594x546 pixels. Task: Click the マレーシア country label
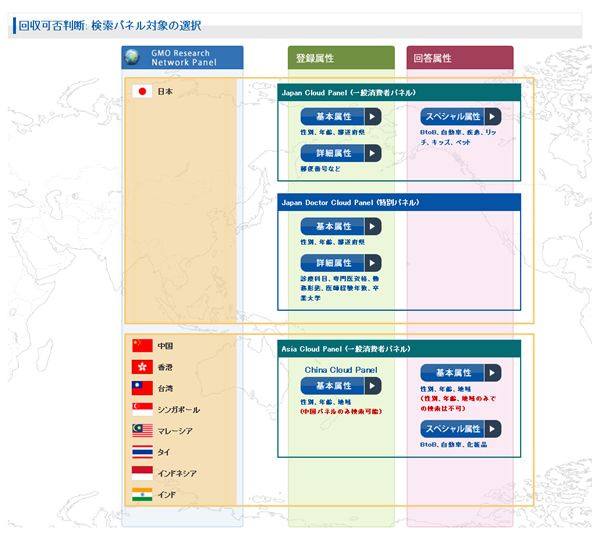[175, 431]
